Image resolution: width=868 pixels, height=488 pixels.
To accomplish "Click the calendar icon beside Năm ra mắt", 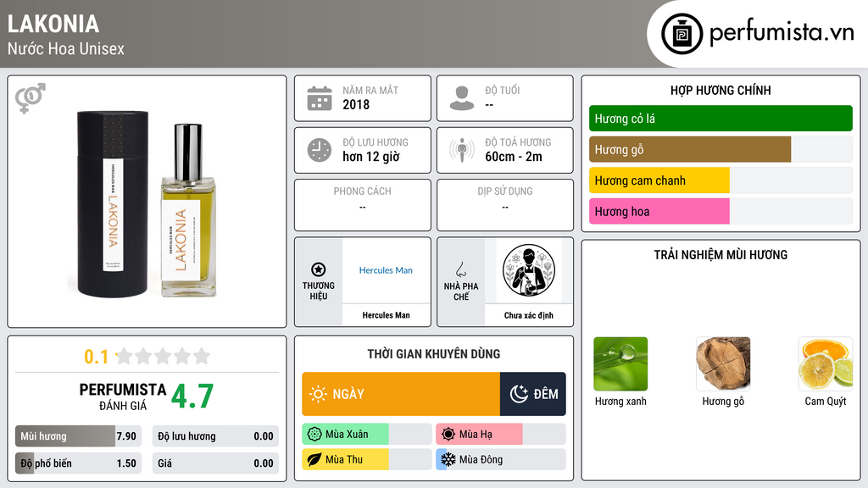I will (x=320, y=98).
